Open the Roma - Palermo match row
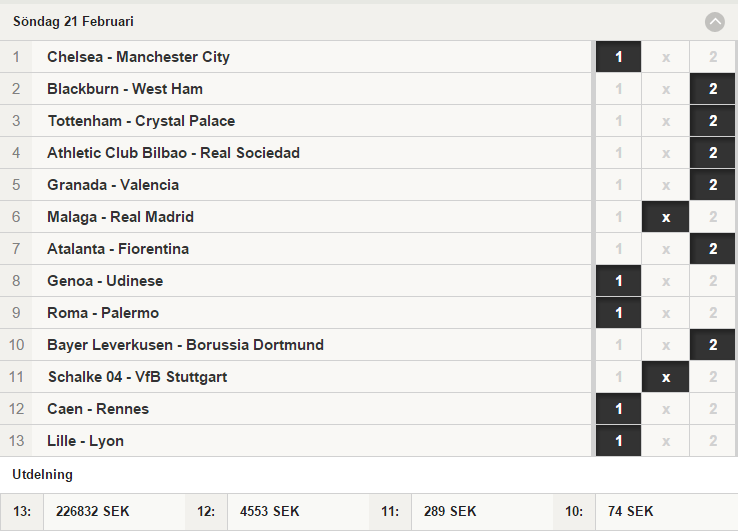 coord(296,313)
